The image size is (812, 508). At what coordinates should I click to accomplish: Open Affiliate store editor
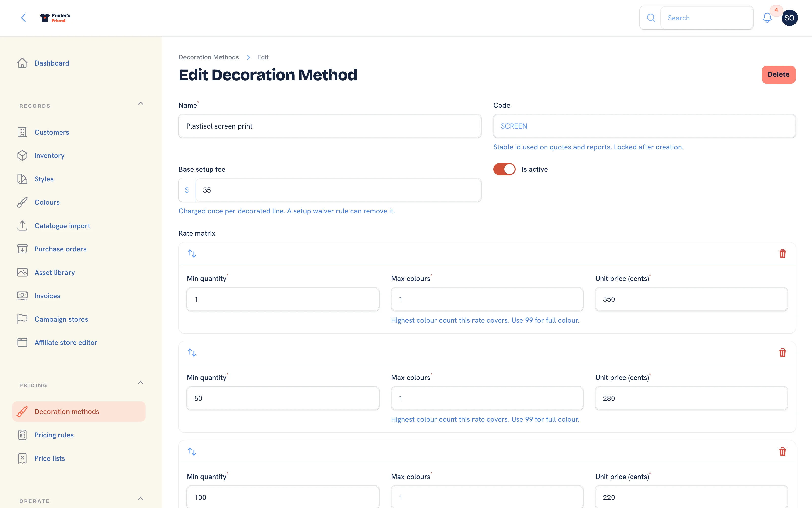(x=79, y=342)
